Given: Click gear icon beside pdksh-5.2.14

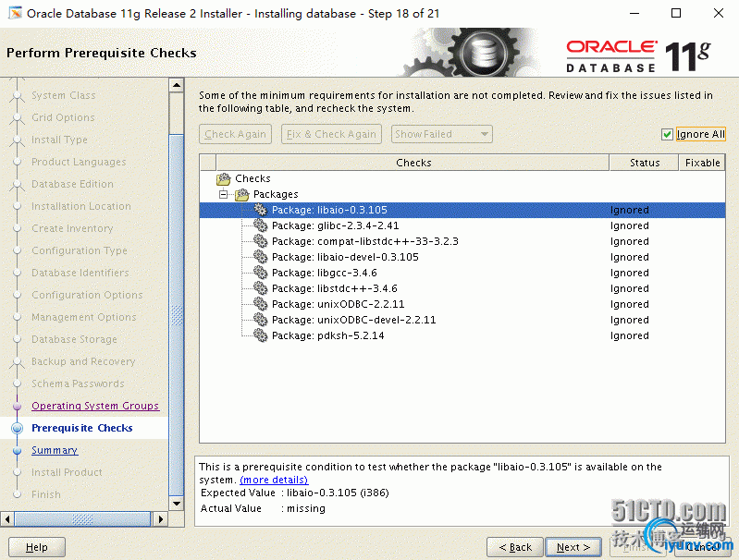Looking at the screenshot, I should pyautogui.click(x=260, y=335).
